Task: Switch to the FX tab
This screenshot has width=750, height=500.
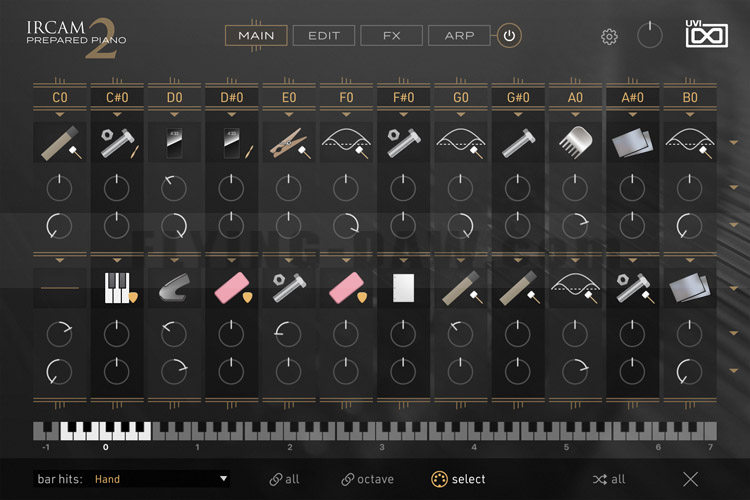Action: coord(391,36)
